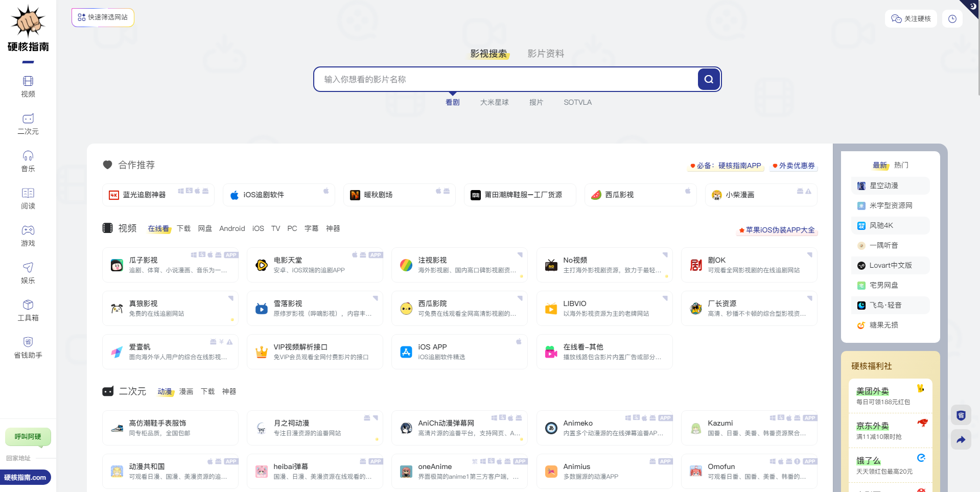980x492 pixels.
Task: Open 电影天堂 card
Action: [x=315, y=265]
